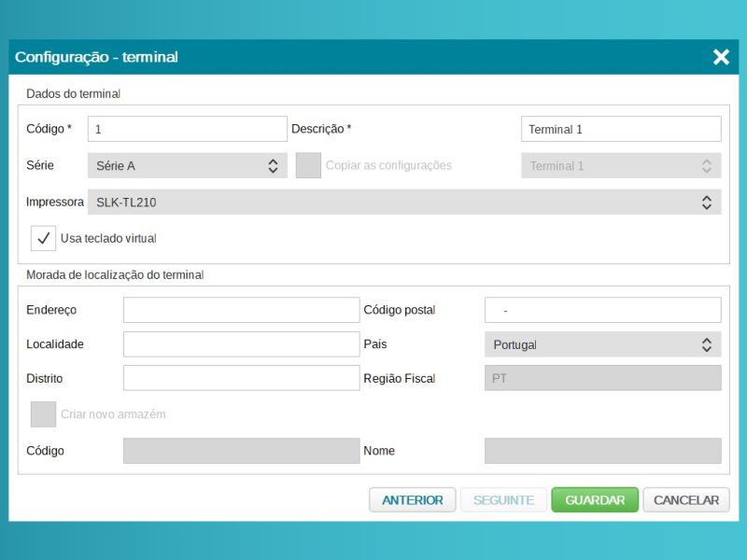This screenshot has height=560, width=747.
Task: Click the Código postal field
Action: click(x=602, y=310)
